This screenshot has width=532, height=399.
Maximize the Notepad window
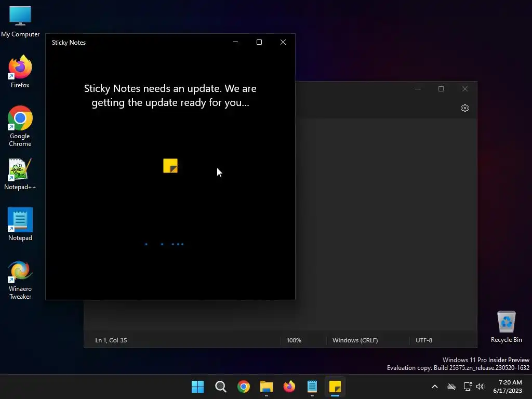click(441, 89)
